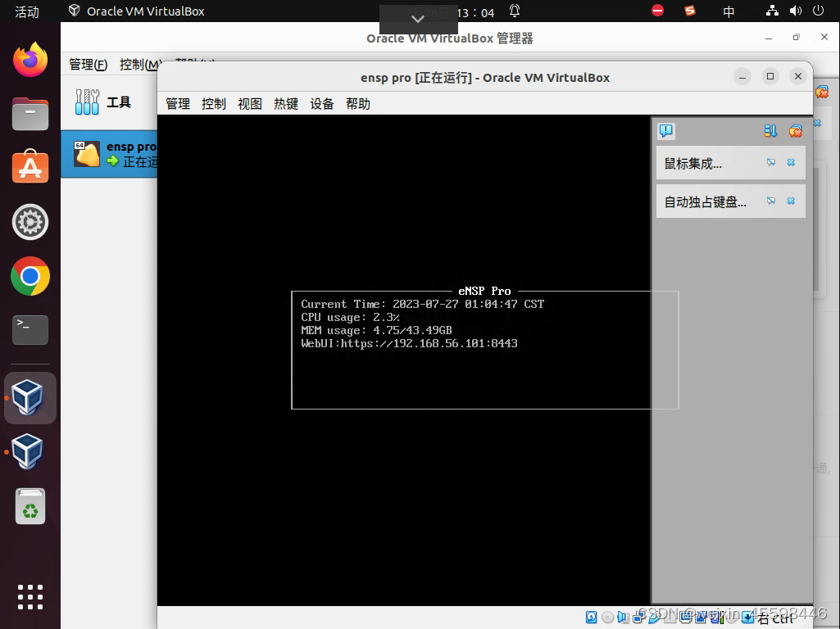Dismiss the 自动独占键盘 notification

click(x=791, y=201)
